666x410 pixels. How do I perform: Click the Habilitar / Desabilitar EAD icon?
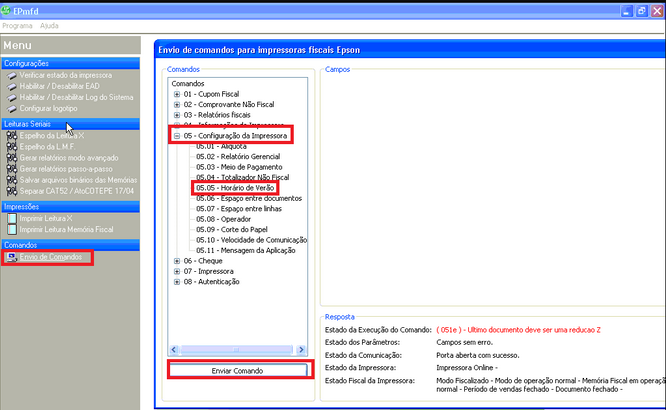coord(11,86)
